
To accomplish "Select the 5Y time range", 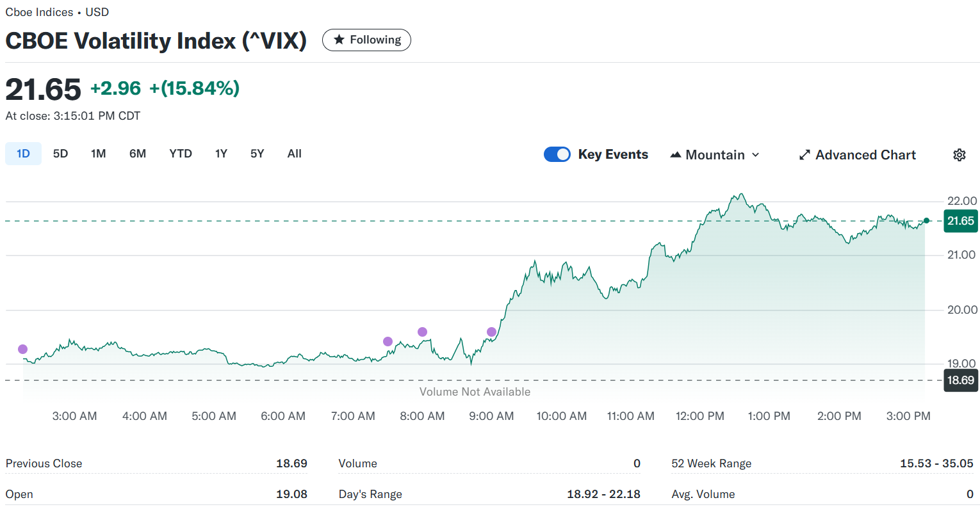I will click(x=257, y=154).
